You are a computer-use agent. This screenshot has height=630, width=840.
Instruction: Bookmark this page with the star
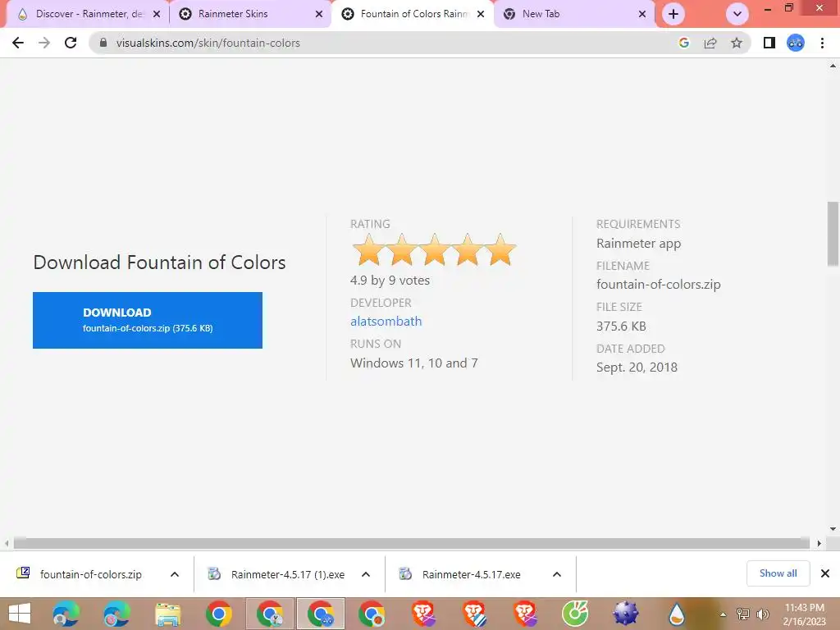737,43
